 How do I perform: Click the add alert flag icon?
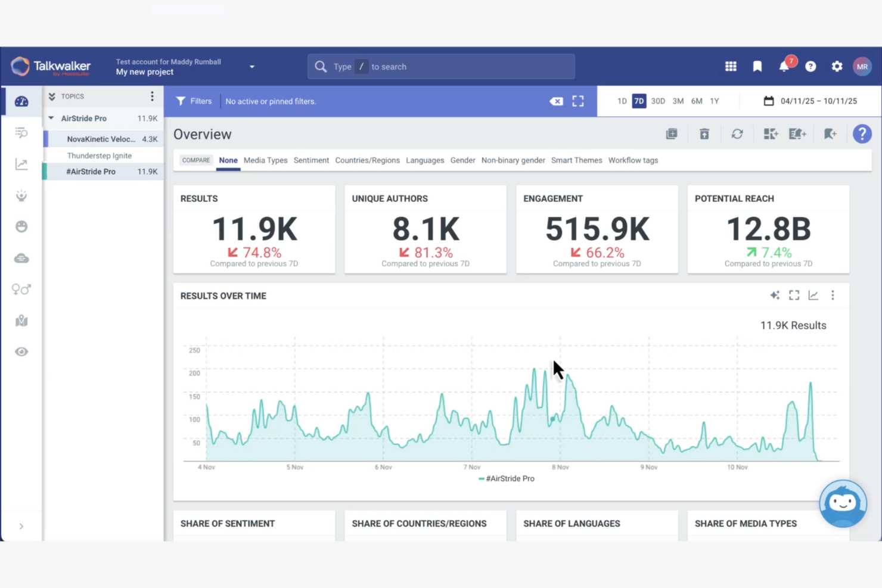click(x=830, y=134)
